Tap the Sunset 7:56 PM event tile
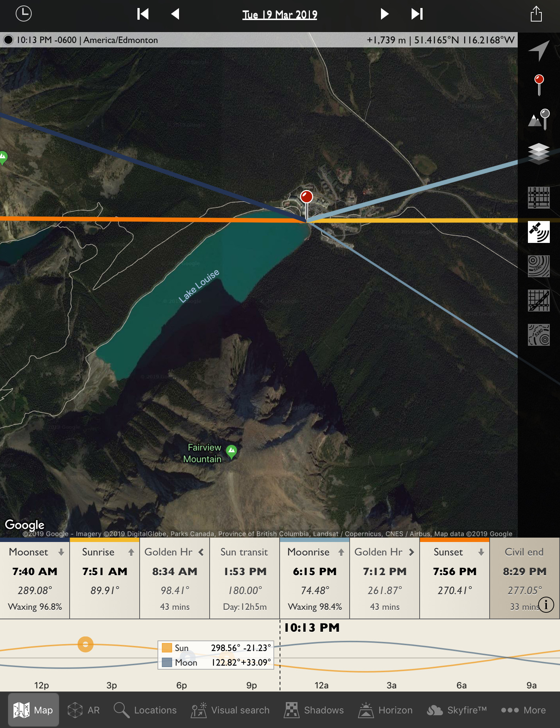The image size is (560, 728). coord(454,578)
